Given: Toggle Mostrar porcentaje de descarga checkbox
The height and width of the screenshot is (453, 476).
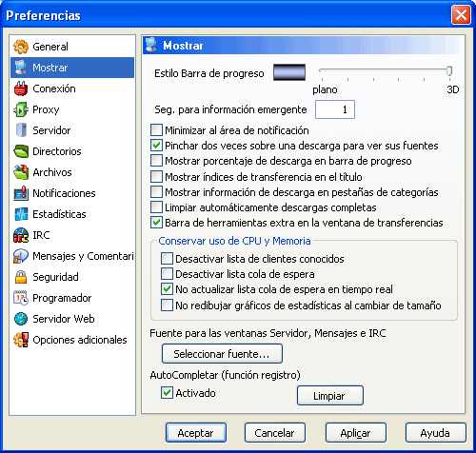Looking at the screenshot, I should [x=156, y=161].
